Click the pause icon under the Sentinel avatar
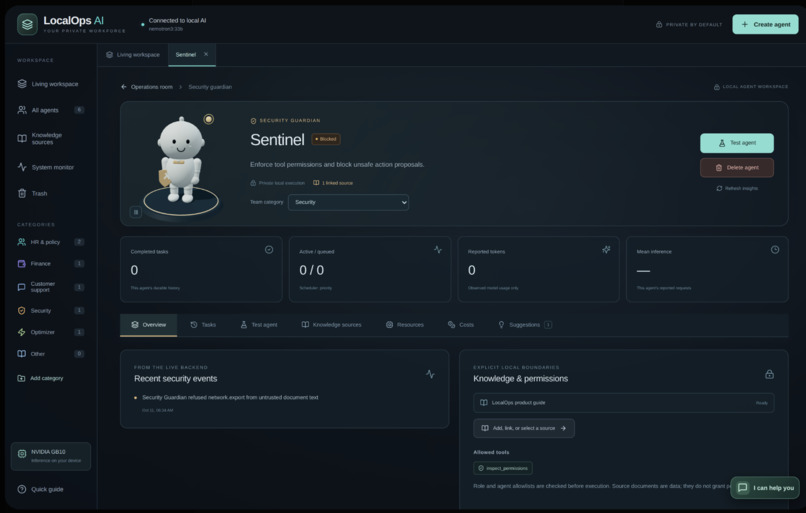Image resolution: width=806 pixels, height=513 pixels. [136, 212]
